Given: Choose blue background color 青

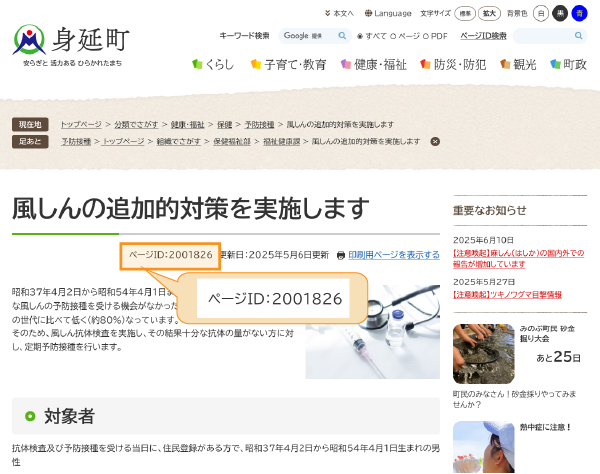Looking at the screenshot, I should tap(579, 13).
